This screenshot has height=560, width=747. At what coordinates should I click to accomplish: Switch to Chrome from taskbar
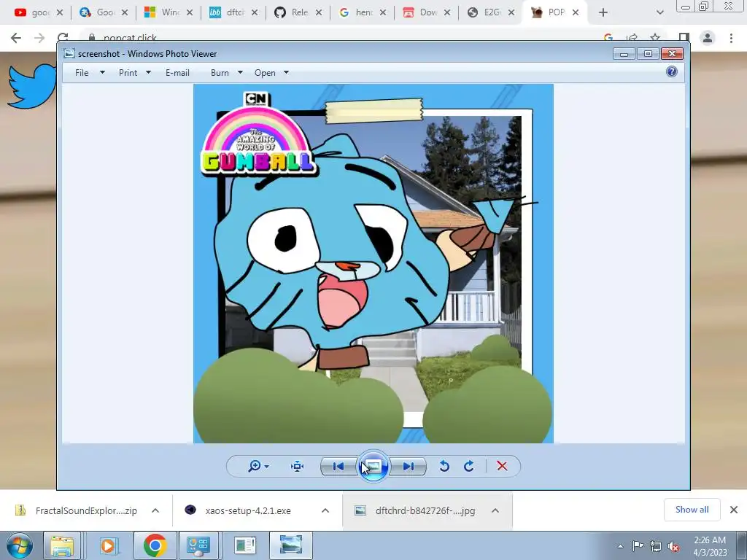pos(155,545)
